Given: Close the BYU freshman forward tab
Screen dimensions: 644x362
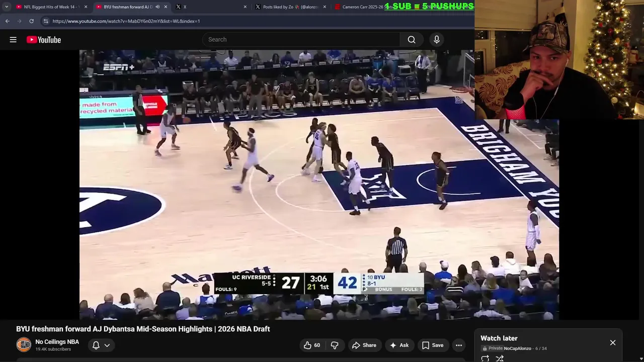Looking at the screenshot, I should pyautogui.click(x=166, y=7).
